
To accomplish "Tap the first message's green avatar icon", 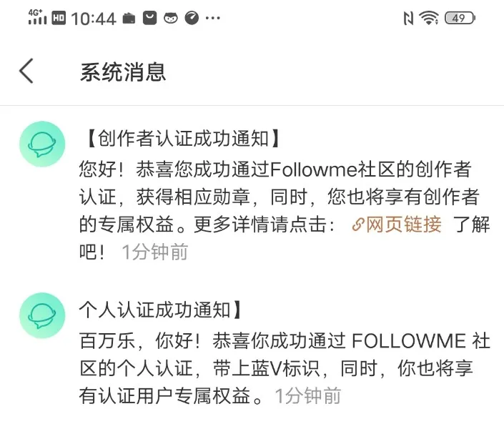I will (42, 144).
